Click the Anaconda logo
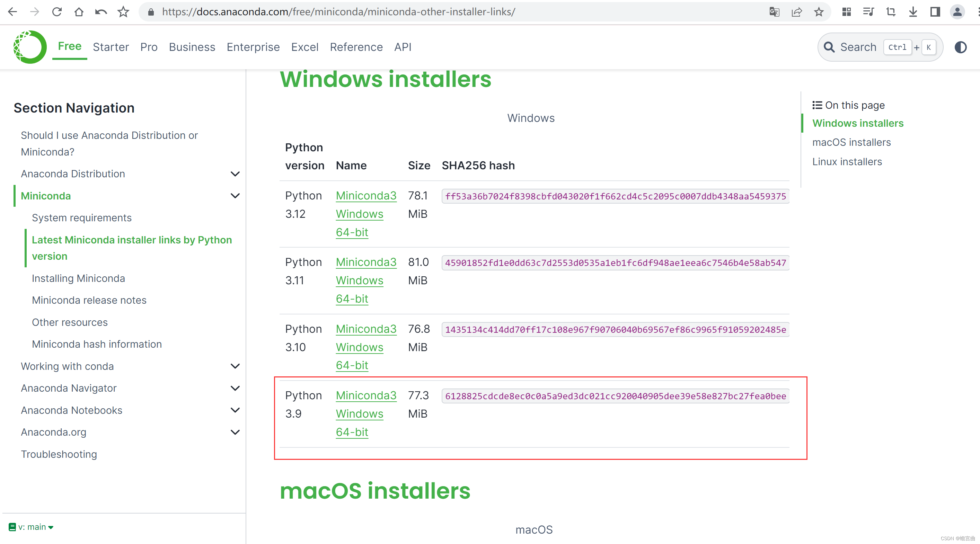This screenshot has width=980, height=544. coord(30,47)
